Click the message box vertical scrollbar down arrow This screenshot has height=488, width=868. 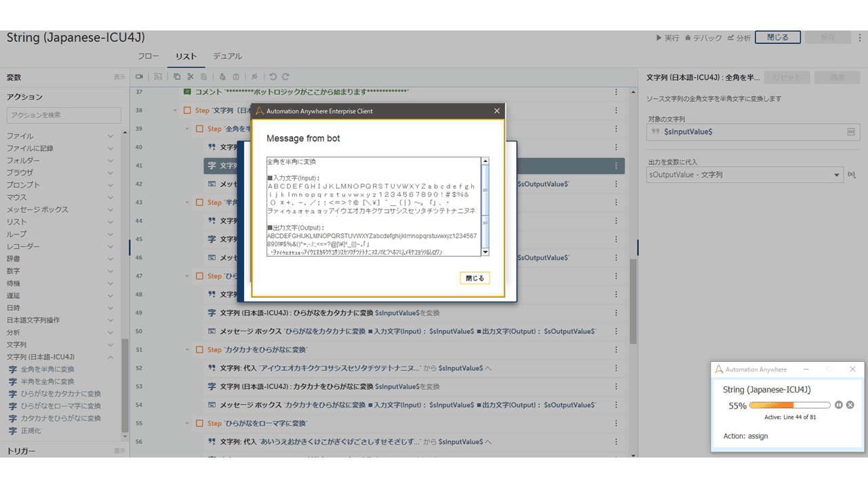pos(485,252)
